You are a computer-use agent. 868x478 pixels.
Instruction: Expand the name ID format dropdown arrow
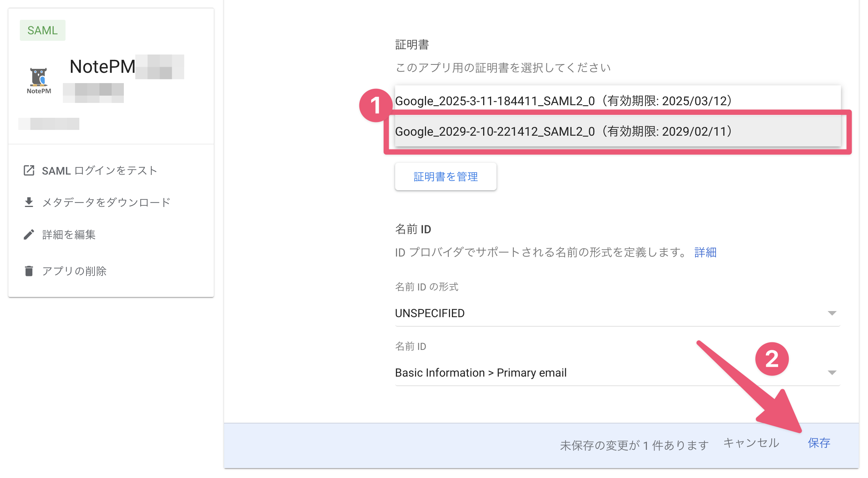(x=832, y=313)
